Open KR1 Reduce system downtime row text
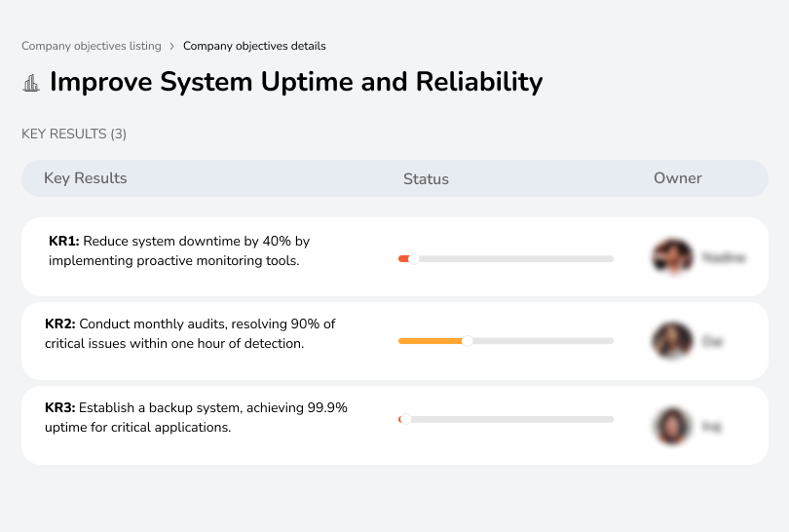Screen dimensions: 789x532 pos(179,250)
